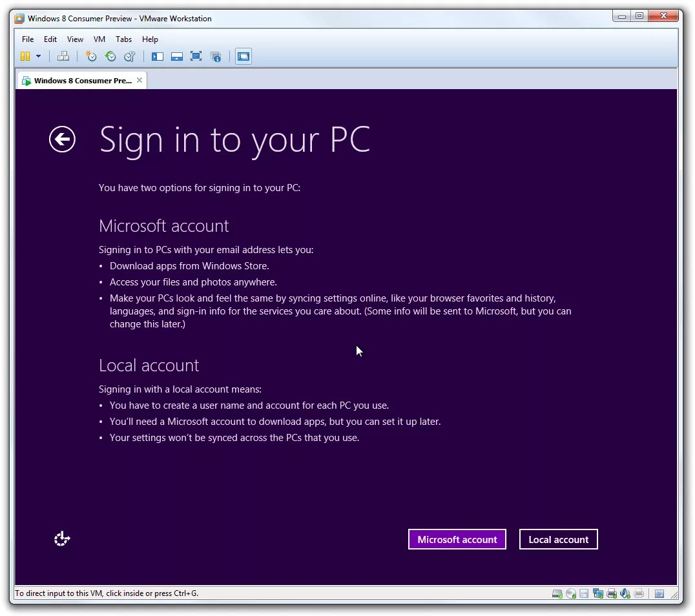Click 'You have two options for signing in' text

click(200, 188)
